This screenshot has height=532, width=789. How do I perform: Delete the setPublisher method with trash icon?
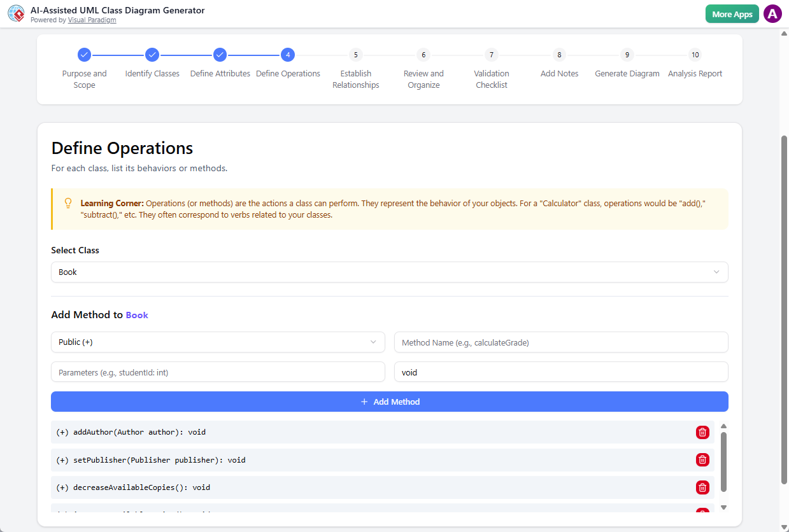click(702, 459)
